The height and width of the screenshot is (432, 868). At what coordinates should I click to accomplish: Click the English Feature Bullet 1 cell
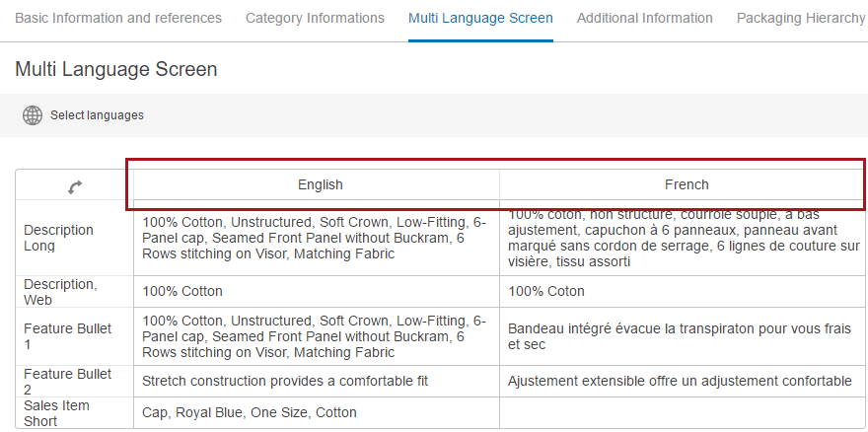pyautogui.click(x=317, y=336)
